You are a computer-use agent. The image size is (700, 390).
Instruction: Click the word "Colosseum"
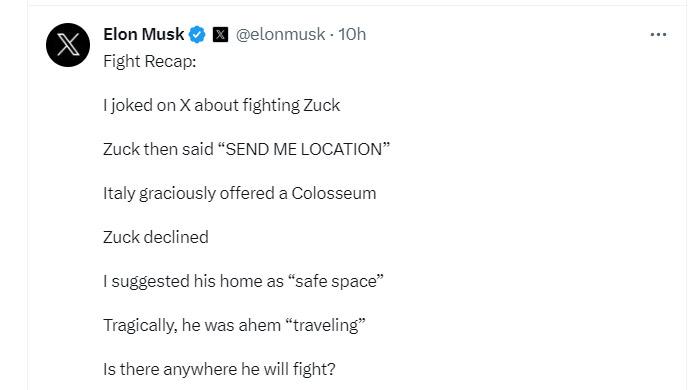[334, 193]
